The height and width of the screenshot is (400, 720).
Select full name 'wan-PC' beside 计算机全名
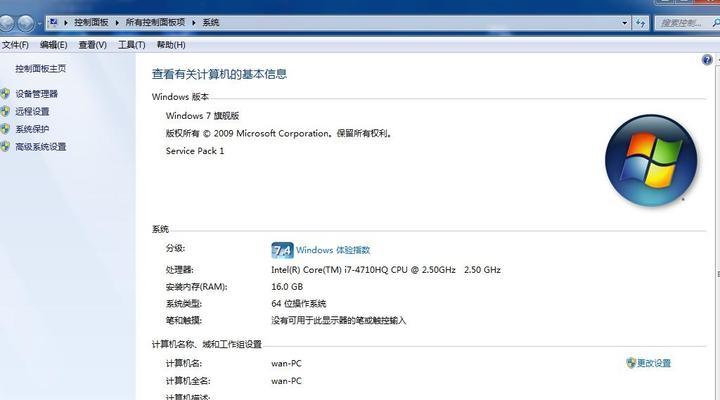(286, 381)
